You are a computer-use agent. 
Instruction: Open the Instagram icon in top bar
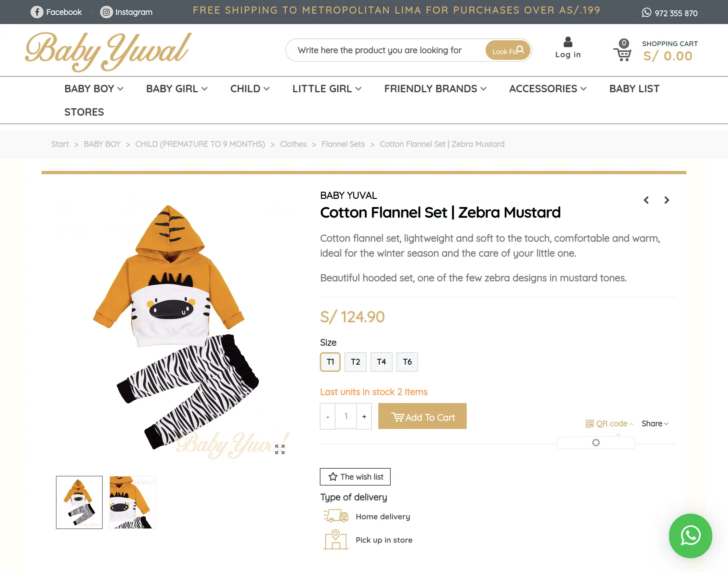click(106, 12)
